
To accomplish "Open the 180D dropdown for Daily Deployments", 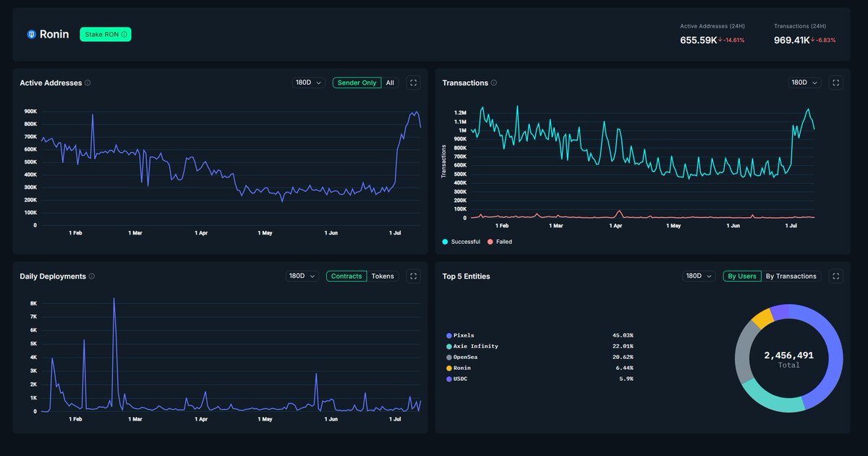I will 302,276.
